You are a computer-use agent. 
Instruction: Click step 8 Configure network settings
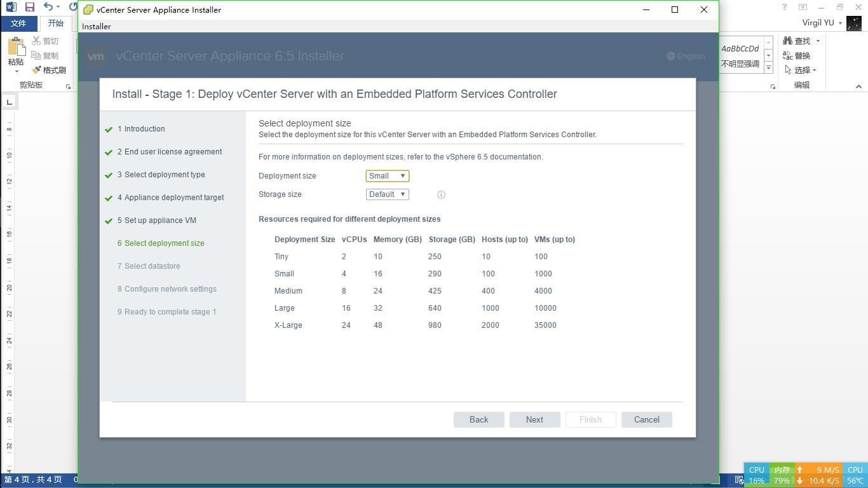click(x=167, y=289)
